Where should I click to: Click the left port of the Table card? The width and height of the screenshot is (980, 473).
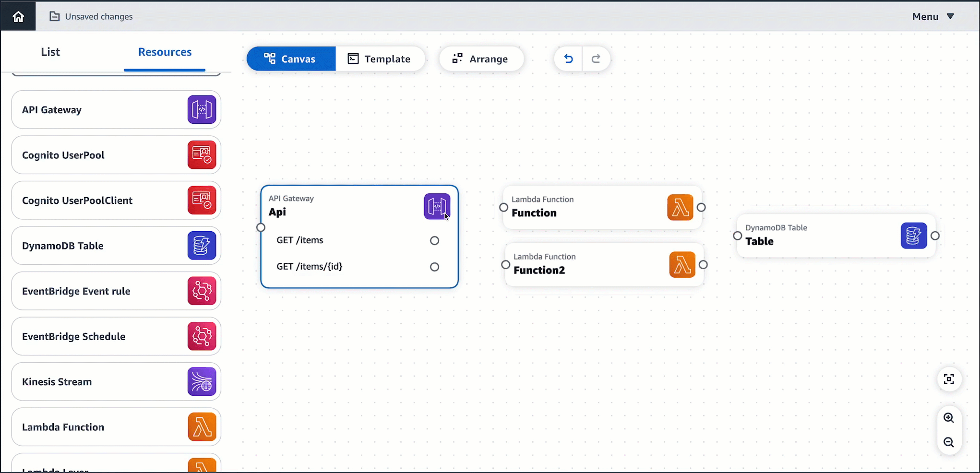738,236
